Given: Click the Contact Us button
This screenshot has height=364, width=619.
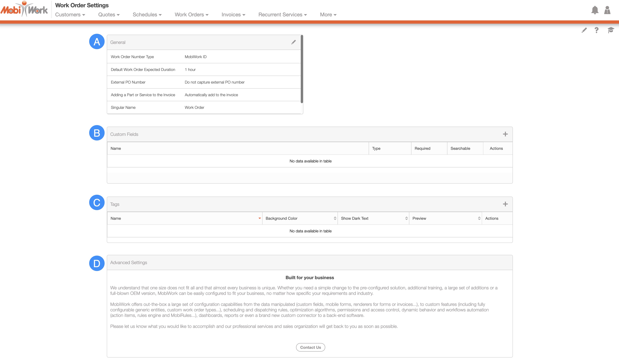Looking at the screenshot, I should point(310,347).
